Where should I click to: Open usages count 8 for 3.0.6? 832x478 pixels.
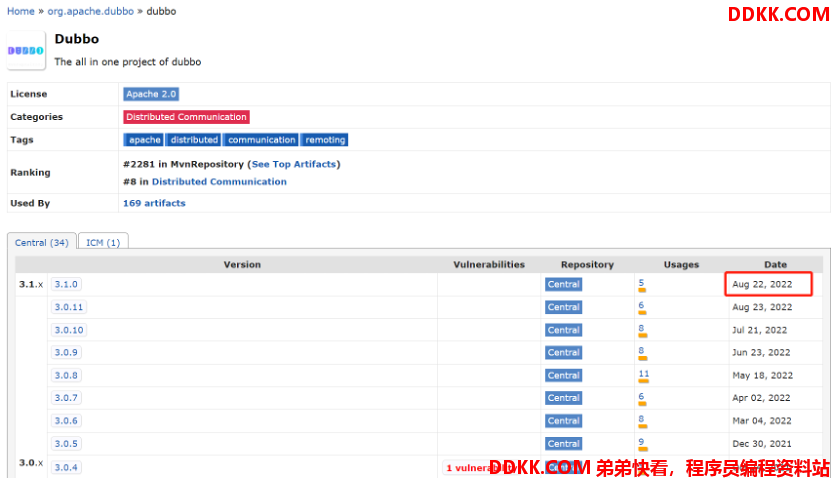point(642,419)
